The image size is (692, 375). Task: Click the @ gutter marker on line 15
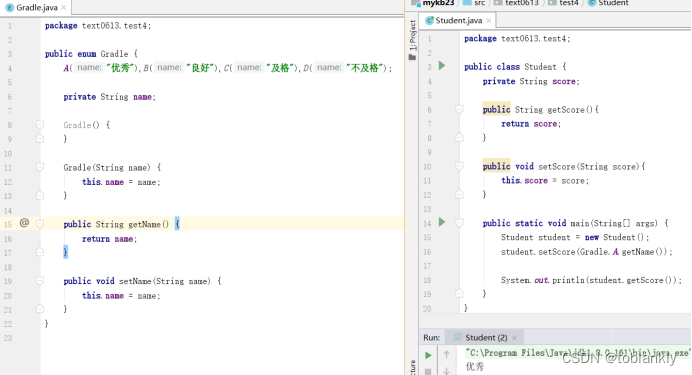[x=24, y=223]
